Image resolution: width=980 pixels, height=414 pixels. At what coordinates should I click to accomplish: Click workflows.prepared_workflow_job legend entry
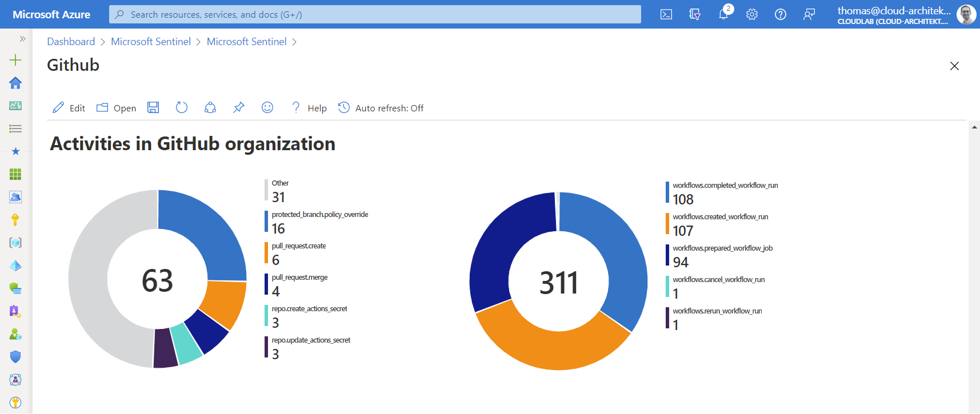[x=719, y=255]
